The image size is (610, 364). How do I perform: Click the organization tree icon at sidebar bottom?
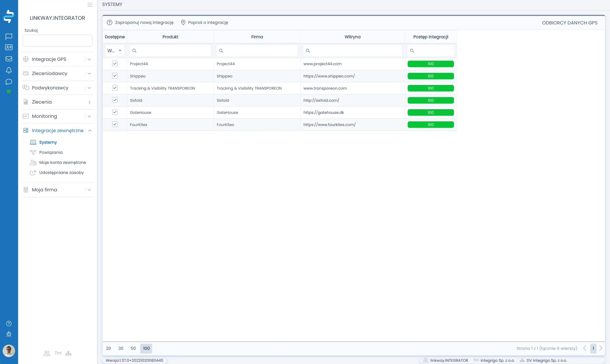point(68,353)
